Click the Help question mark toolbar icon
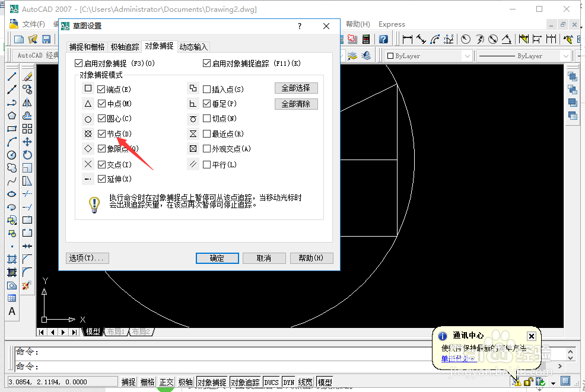The height and width of the screenshot is (392, 585). click(x=383, y=39)
